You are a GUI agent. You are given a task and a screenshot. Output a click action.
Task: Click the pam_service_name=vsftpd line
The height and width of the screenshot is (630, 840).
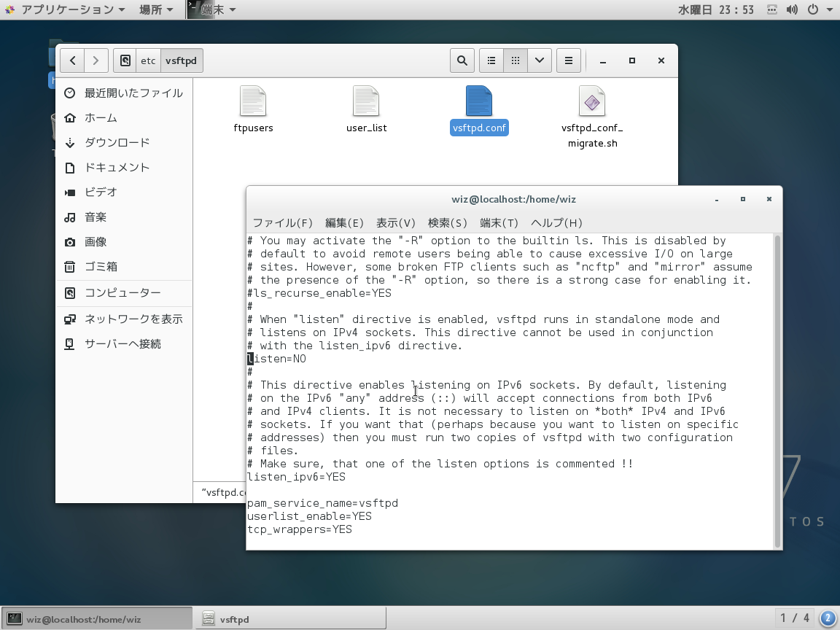click(322, 503)
